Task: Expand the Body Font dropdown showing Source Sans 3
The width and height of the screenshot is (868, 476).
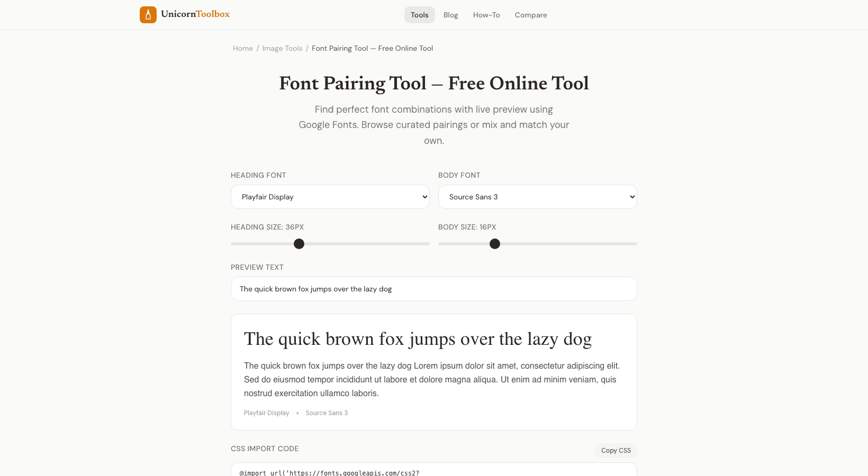Action: [x=538, y=197]
